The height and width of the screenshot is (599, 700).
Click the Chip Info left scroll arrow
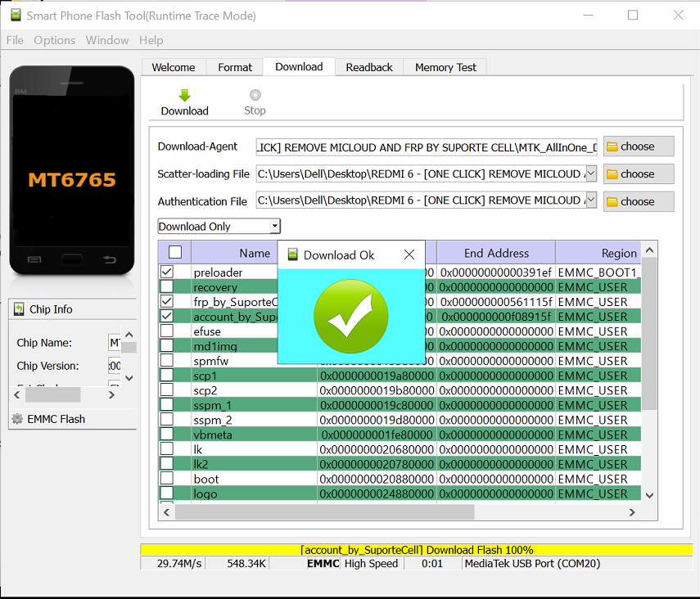pos(17,394)
